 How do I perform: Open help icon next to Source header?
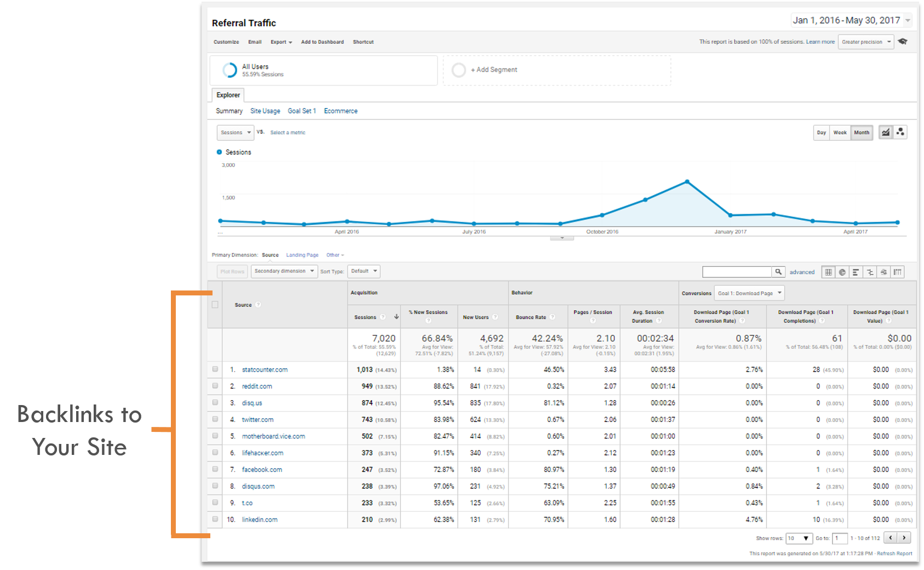coord(259,305)
